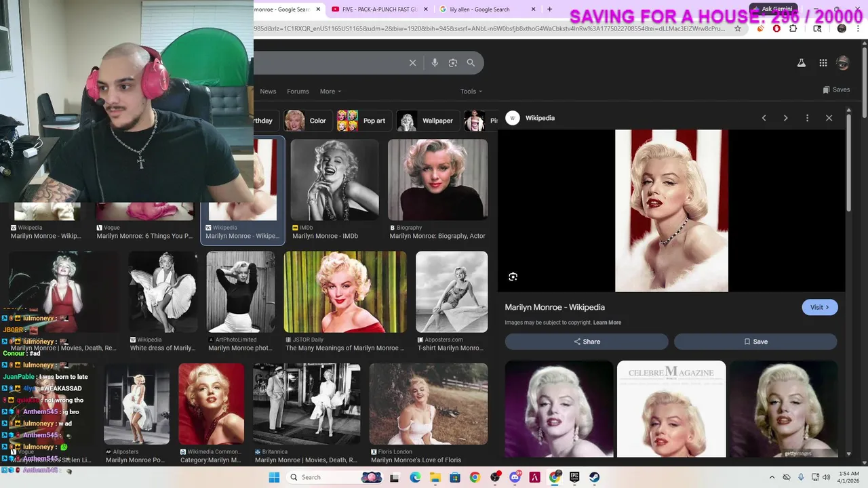Show next image in preview panel
This screenshot has width=868, height=488.
pyautogui.click(x=785, y=118)
